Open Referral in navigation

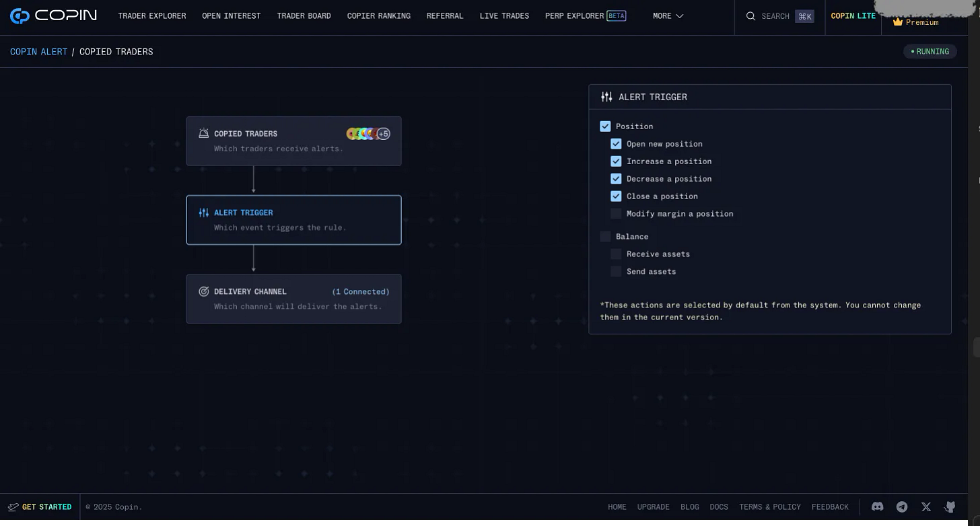[445, 16]
